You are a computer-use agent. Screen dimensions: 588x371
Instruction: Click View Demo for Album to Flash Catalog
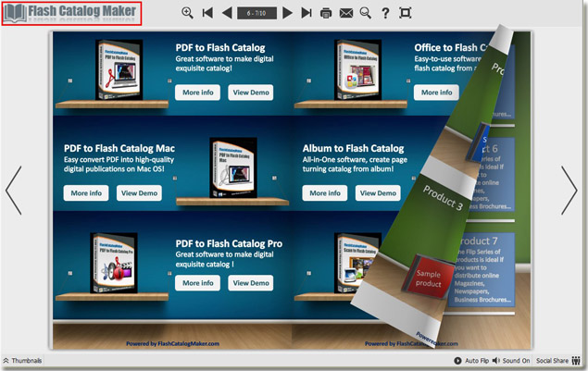pos(378,193)
